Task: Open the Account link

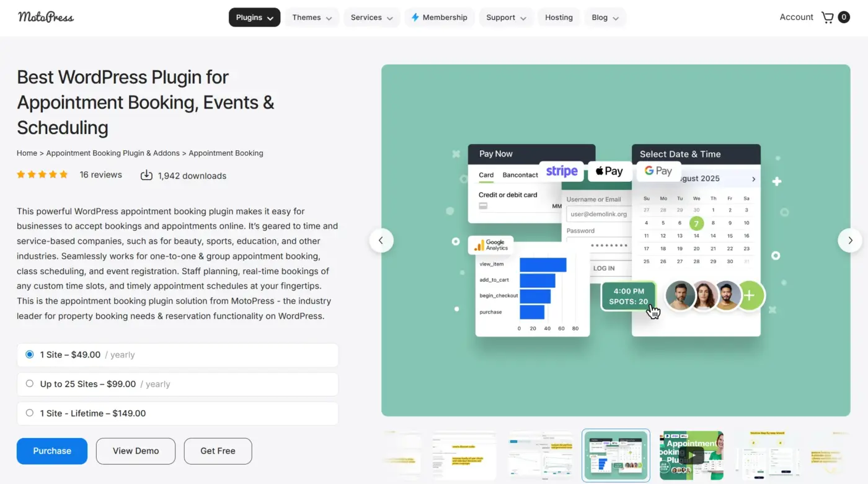Action: [796, 17]
